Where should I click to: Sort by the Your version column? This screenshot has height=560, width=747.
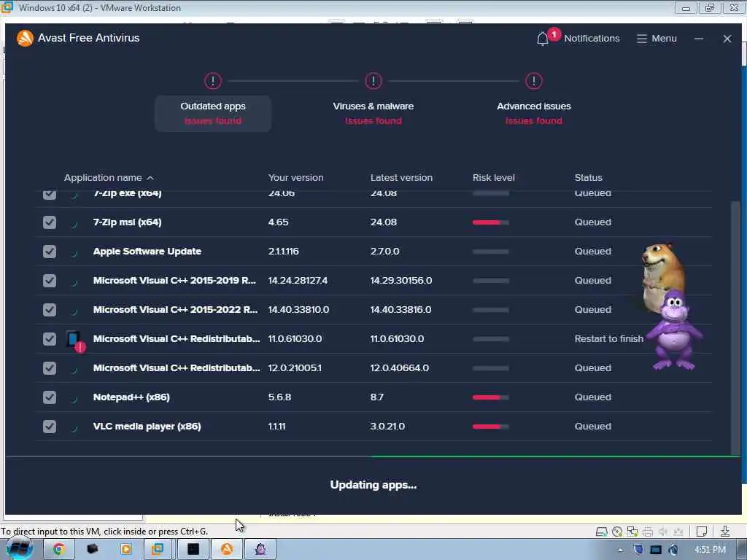[296, 178]
